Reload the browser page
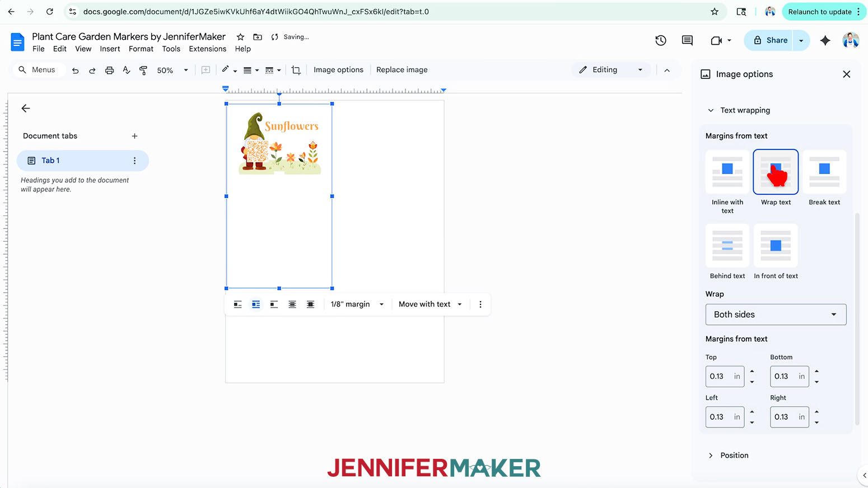 (50, 11)
